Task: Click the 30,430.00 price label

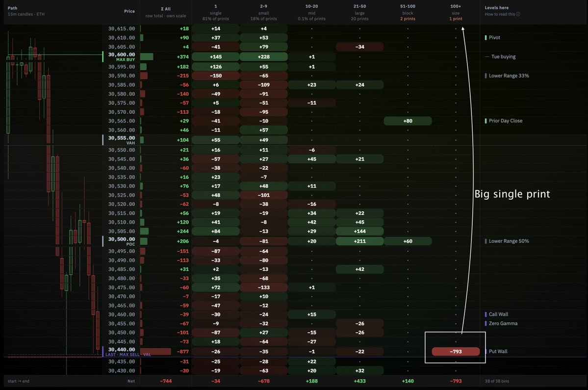Action: (x=122, y=370)
